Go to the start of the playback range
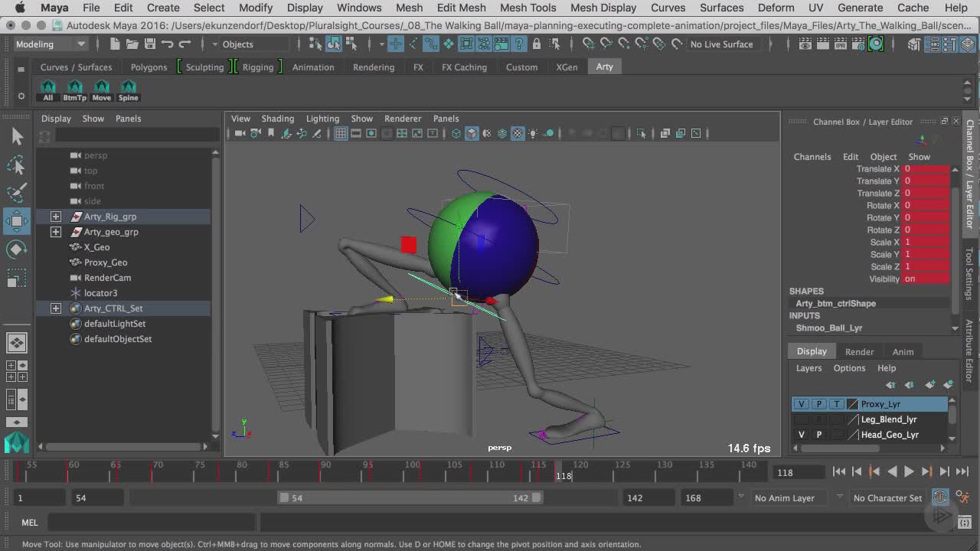The image size is (980, 551). click(839, 472)
